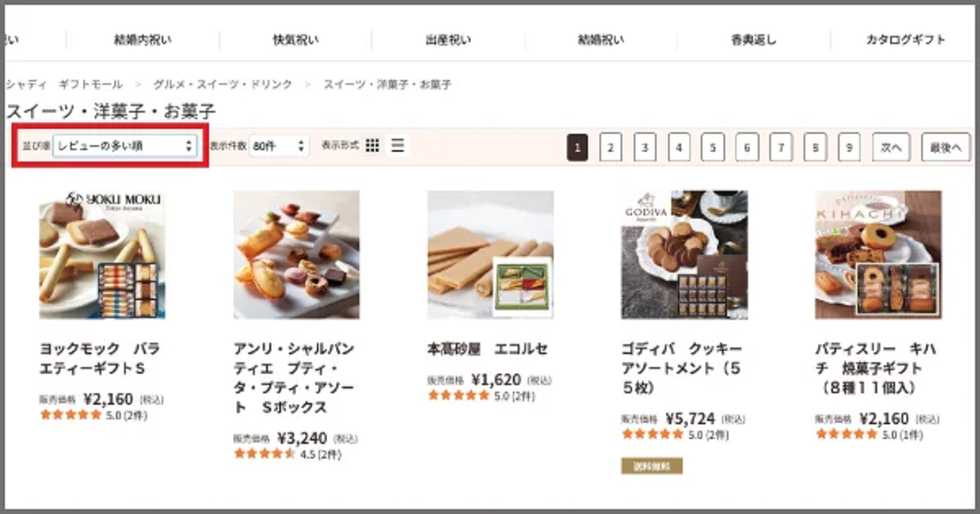This screenshot has height=514, width=980.
Task: Jump to last page with 最後へ
Action: (946, 148)
